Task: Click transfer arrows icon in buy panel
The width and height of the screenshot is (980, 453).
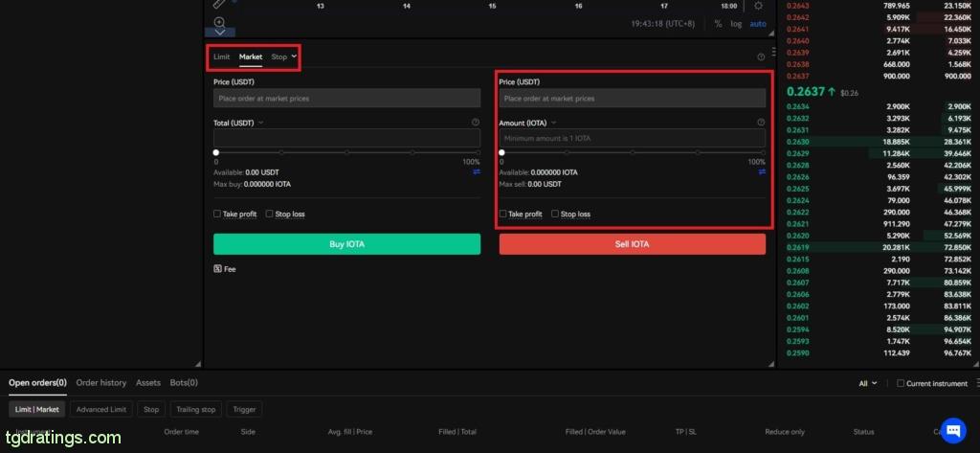Action: click(477, 172)
